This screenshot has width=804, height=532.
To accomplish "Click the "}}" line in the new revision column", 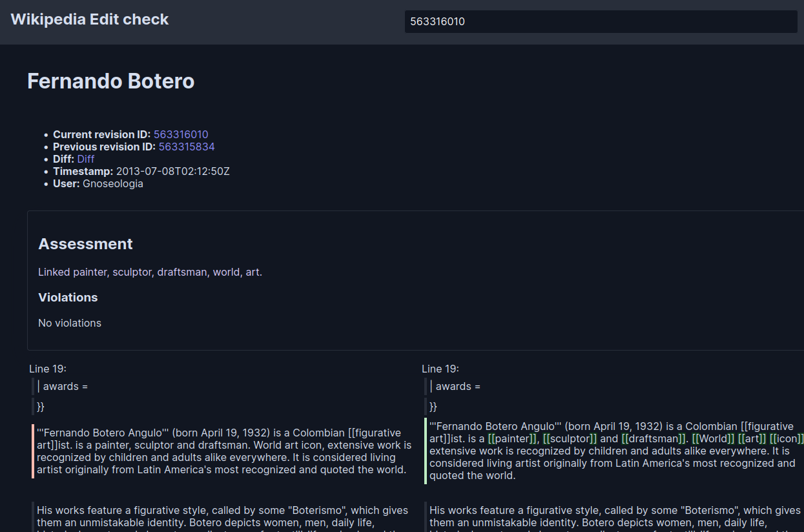I will pos(433,407).
